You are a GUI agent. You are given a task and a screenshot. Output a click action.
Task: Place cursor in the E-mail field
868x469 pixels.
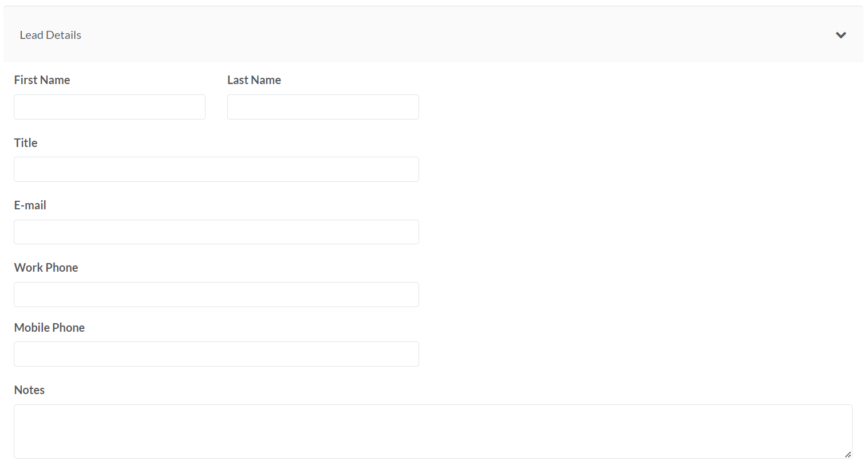click(216, 232)
